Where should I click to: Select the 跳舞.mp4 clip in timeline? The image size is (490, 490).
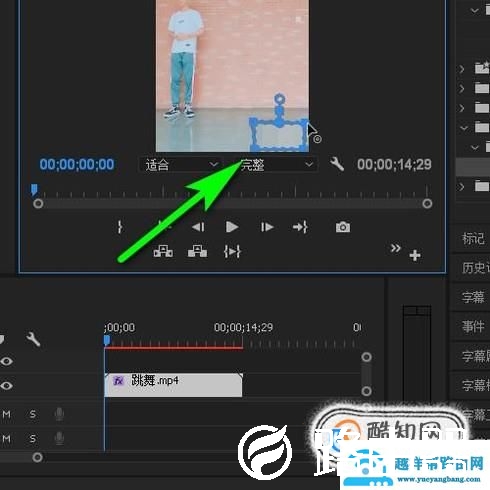pyautogui.click(x=173, y=385)
